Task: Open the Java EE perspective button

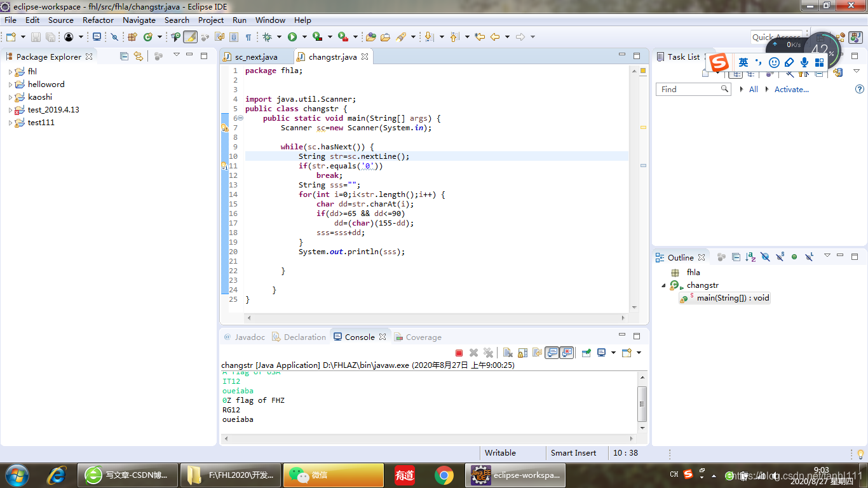Action: pyautogui.click(x=840, y=37)
